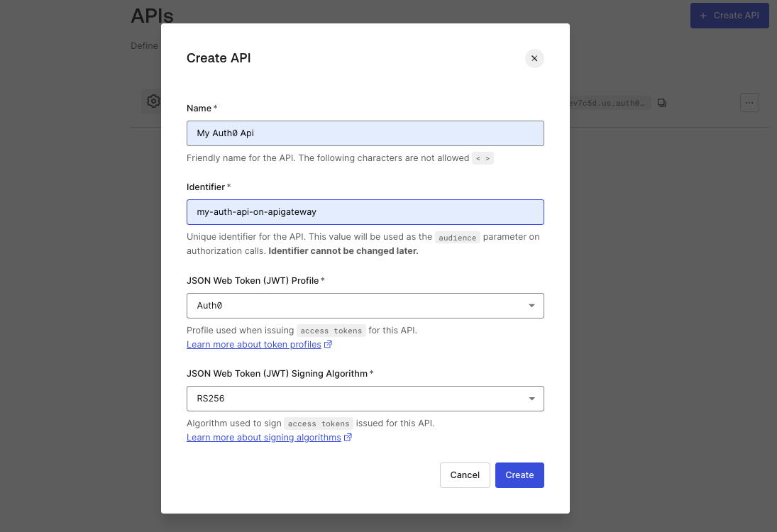
Task: Open the JSON Web Token Profile dropdown
Action: [365, 305]
